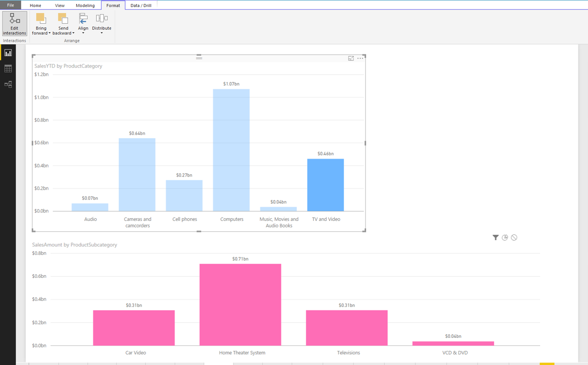The height and width of the screenshot is (365, 588).
Task: Switch to Data view in sidebar
Action: (x=8, y=69)
